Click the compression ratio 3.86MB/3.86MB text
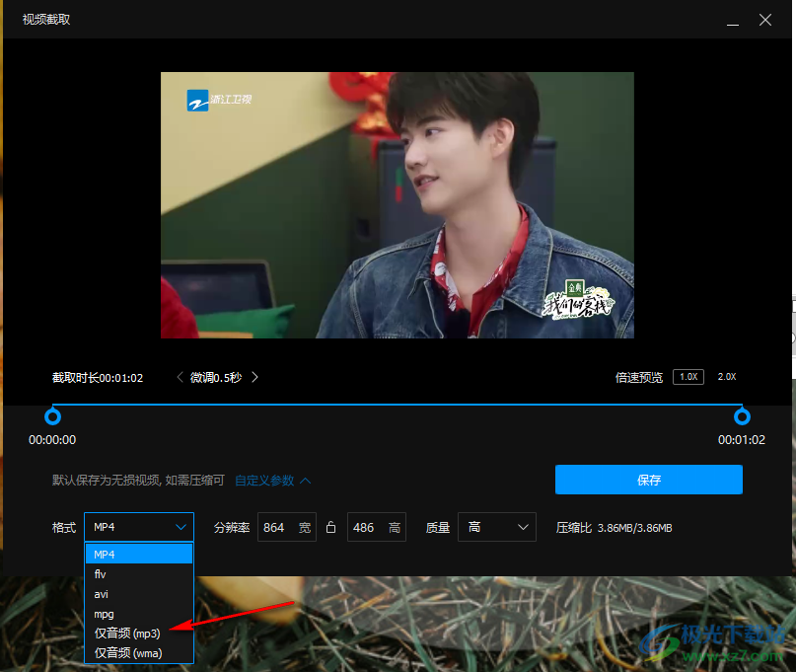This screenshot has height=672, width=796. tap(634, 528)
